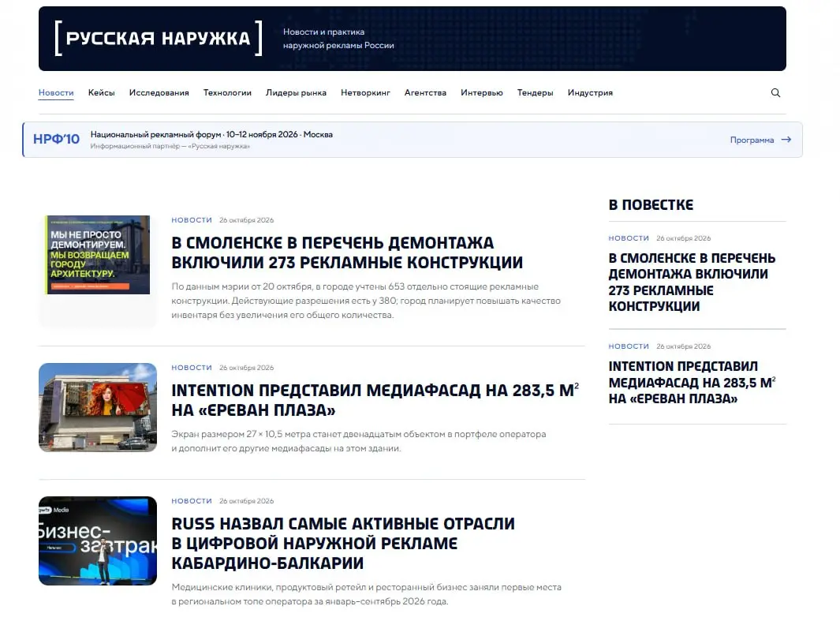This screenshot has height=621, width=840.
Task: Select the Технологии menu item
Action: pyautogui.click(x=227, y=92)
